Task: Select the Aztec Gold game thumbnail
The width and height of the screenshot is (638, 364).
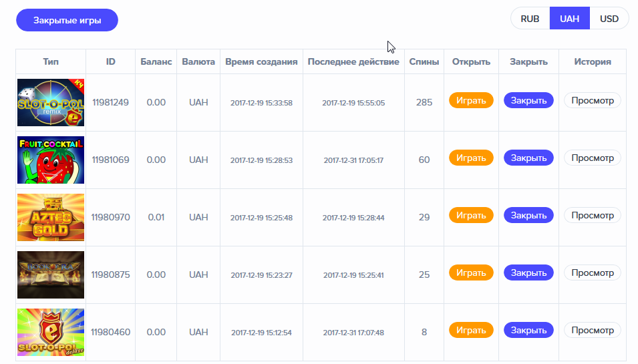Action: point(51,217)
